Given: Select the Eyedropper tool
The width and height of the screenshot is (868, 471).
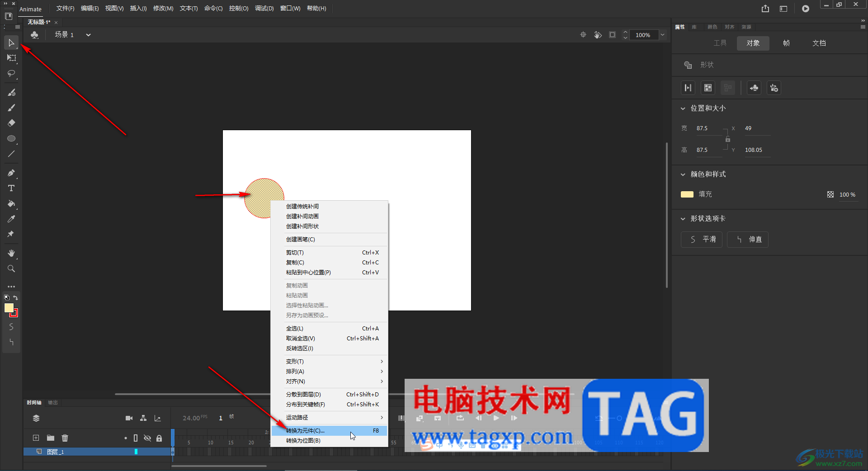Looking at the screenshot, I should tap(11, 219).
